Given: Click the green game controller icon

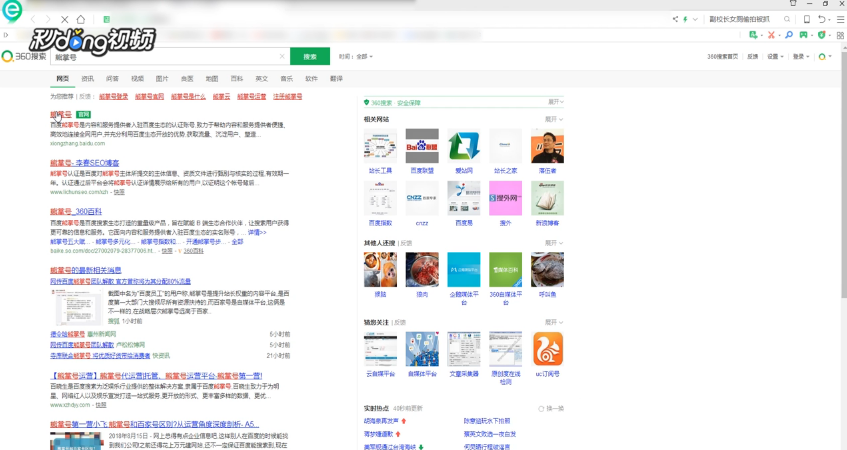Looking at the screenshot, I should point(803,35).
